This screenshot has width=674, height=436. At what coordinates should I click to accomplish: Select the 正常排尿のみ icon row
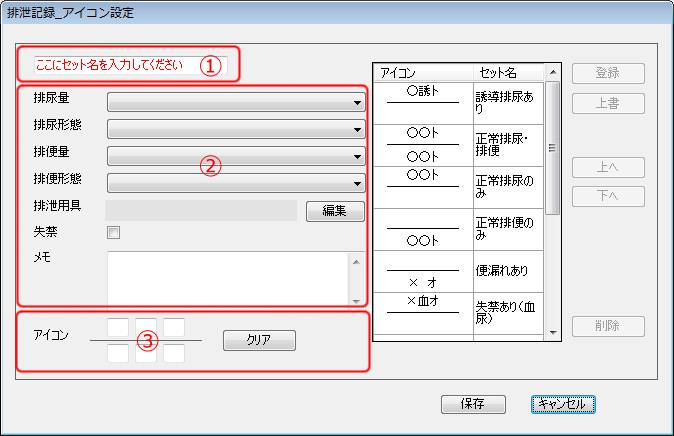point(459,186)
